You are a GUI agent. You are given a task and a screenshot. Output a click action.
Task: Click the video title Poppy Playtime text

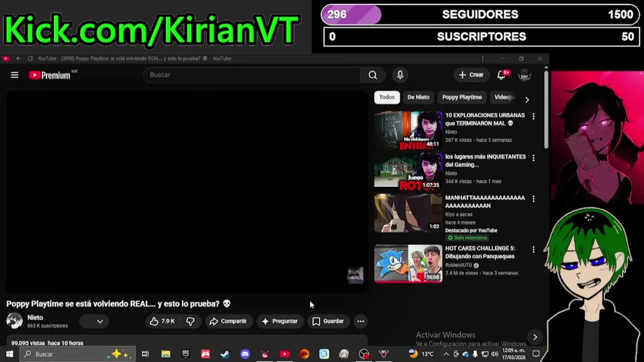tap(118, 304)
